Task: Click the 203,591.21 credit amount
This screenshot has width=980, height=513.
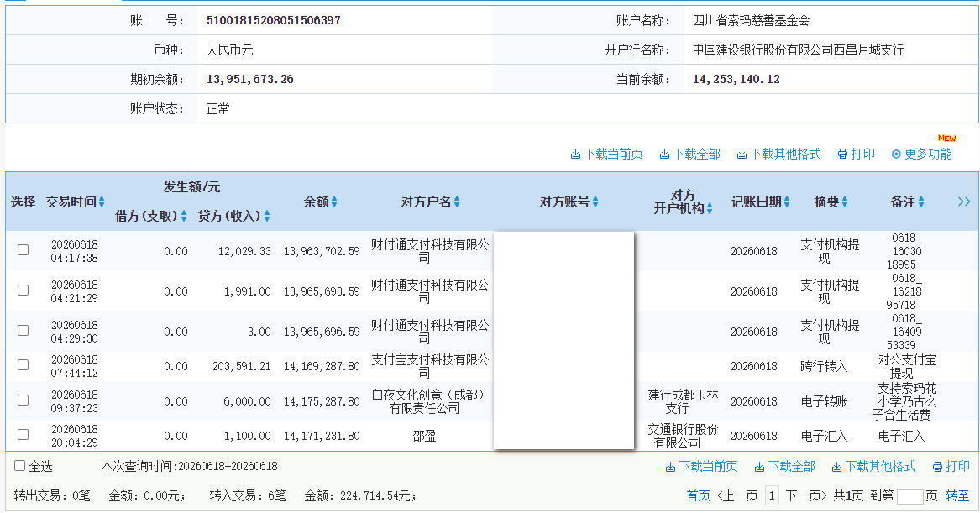Action: click(x=242, y=366)
